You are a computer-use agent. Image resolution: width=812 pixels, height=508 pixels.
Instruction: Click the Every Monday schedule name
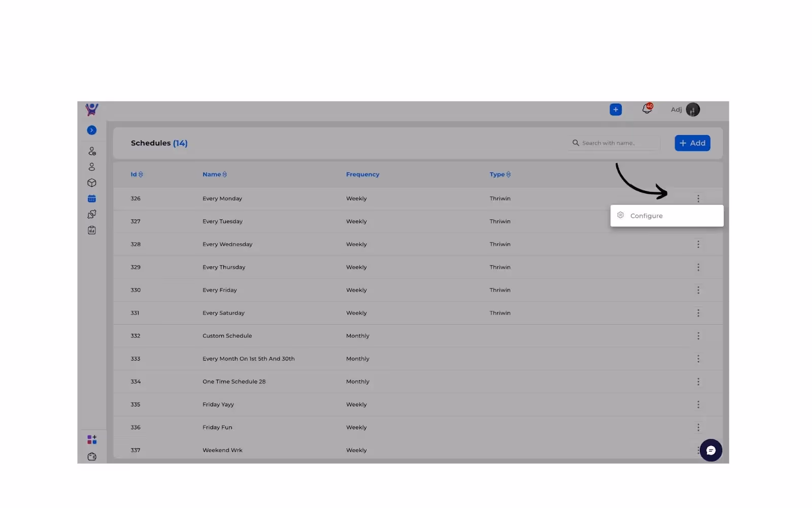tap(222, 199)
